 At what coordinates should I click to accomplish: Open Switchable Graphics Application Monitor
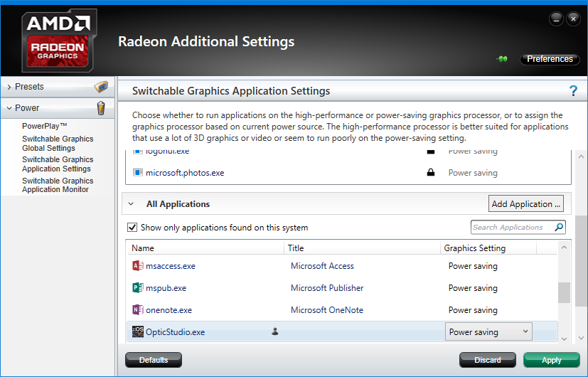58,185
